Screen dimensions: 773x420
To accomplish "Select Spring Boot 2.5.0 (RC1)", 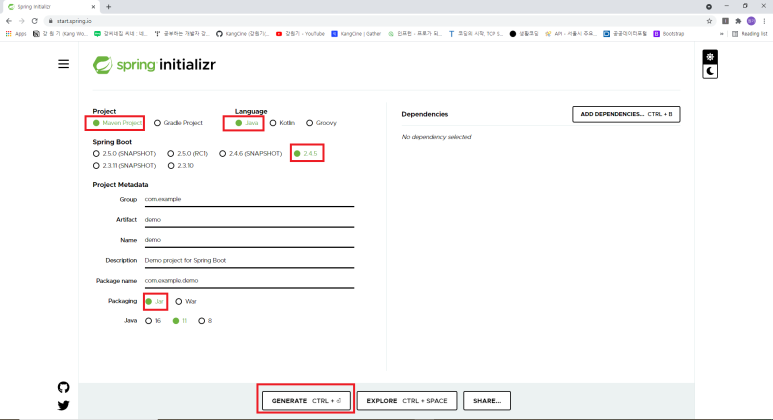I will pos(187,154).
